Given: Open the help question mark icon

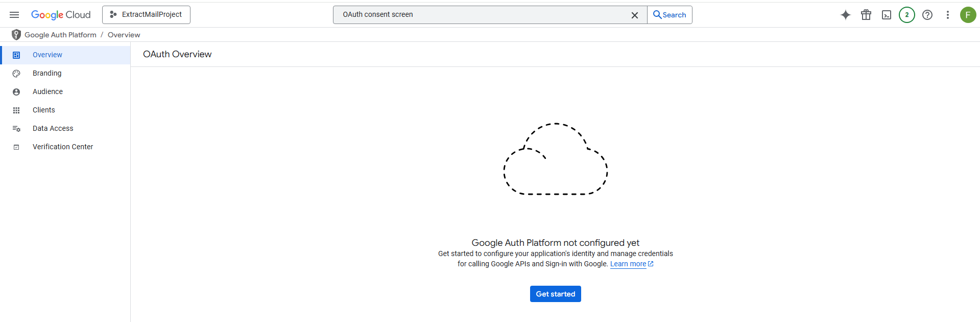Looking at the screenshot, I should tap(927, 15).
